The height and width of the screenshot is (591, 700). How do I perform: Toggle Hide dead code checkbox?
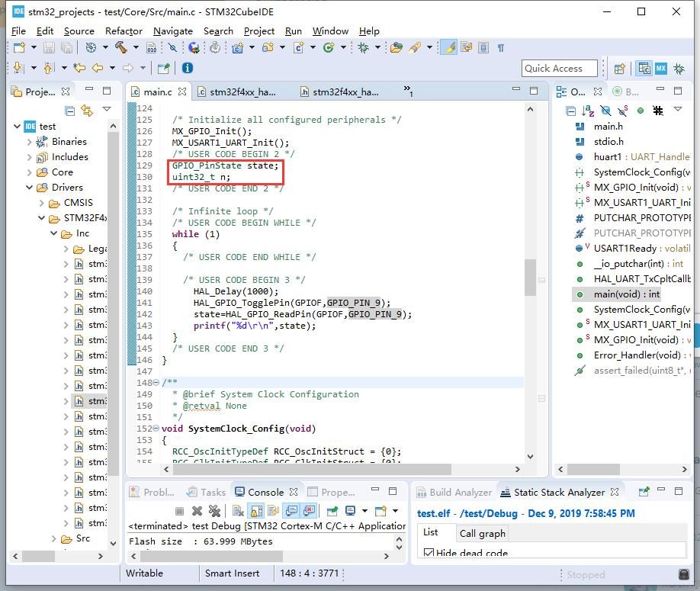429,553
